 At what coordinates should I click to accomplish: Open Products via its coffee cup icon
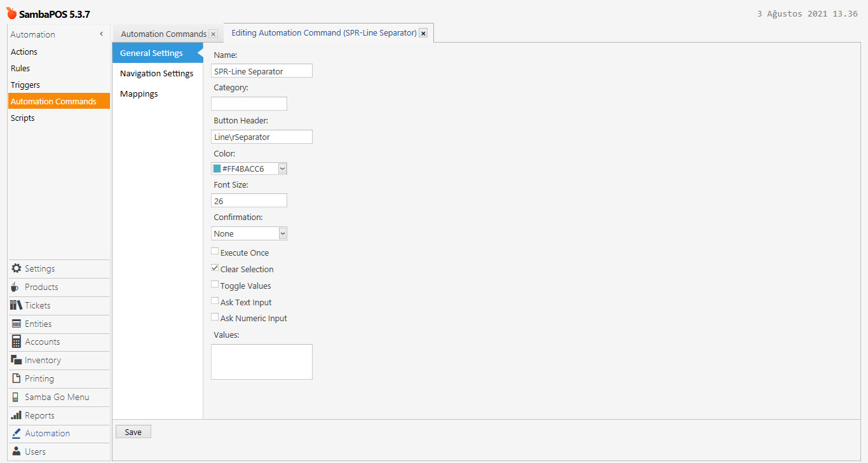[x=16, y=287]
